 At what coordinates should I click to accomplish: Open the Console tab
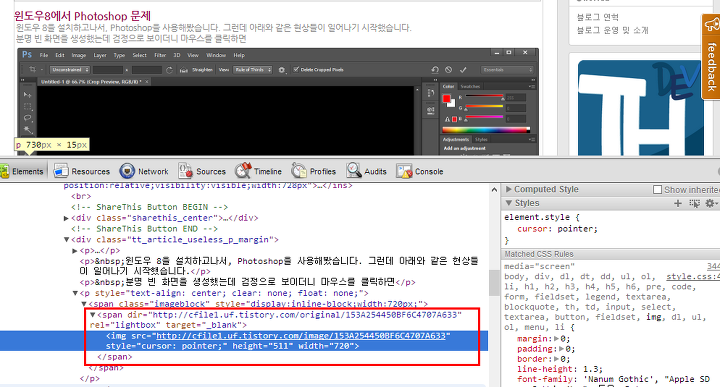420,171
